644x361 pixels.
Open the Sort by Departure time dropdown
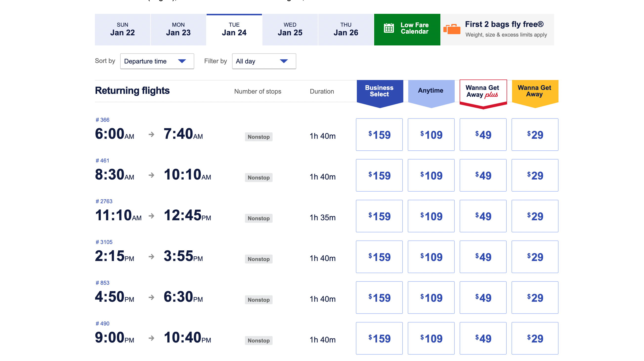click(157, 61)
